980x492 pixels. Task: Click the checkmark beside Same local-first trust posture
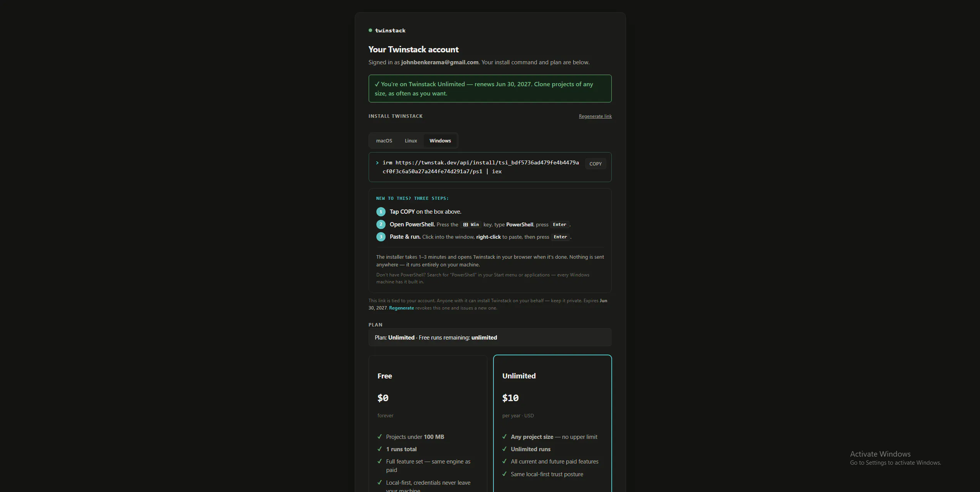[x=504, y=474]
